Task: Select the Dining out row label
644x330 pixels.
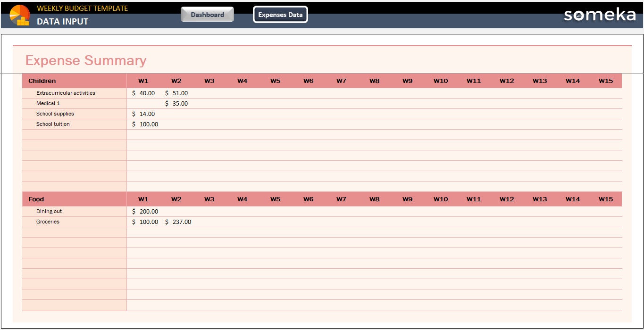Action: 49,211
